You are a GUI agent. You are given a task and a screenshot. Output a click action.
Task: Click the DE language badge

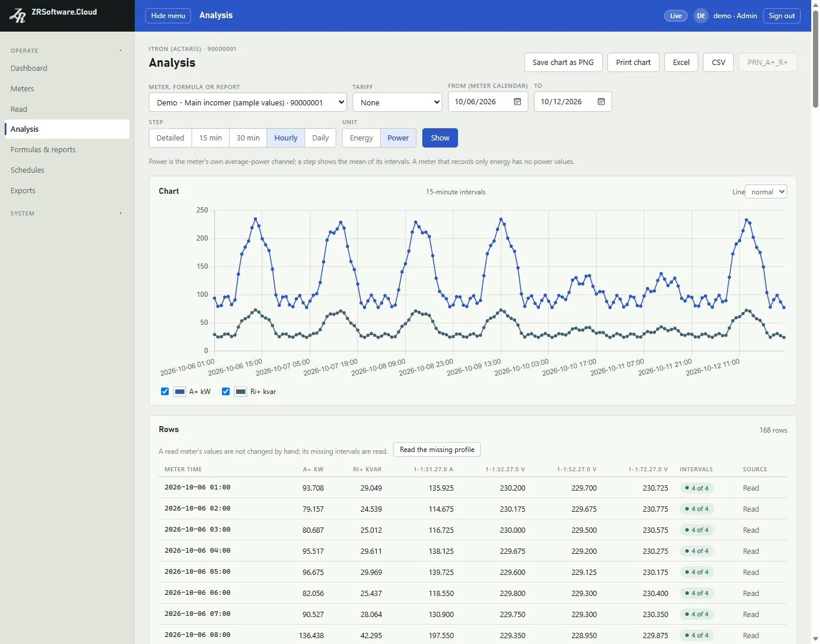click(x=701, y=16)
